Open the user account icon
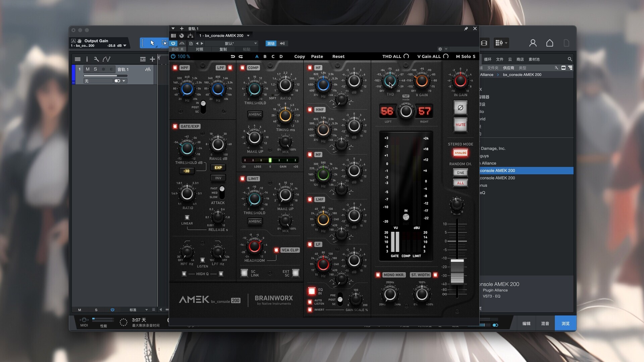 pos(533,43)
